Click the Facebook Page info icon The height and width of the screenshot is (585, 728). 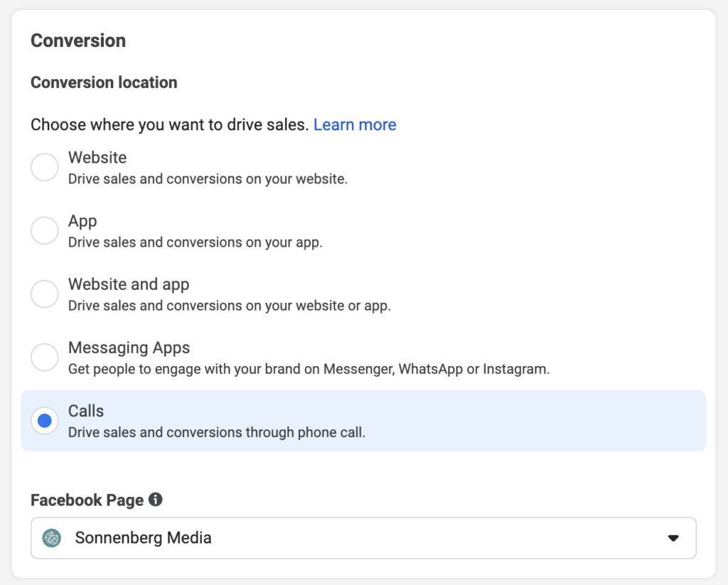[x=156, y=500]
